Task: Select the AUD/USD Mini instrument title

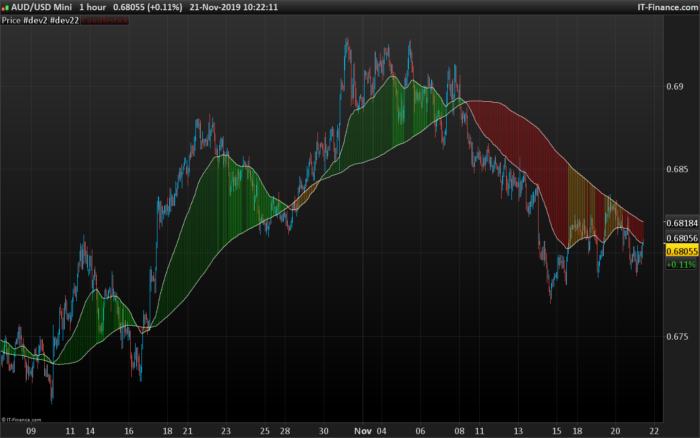Action: click(x=41, y=7)
